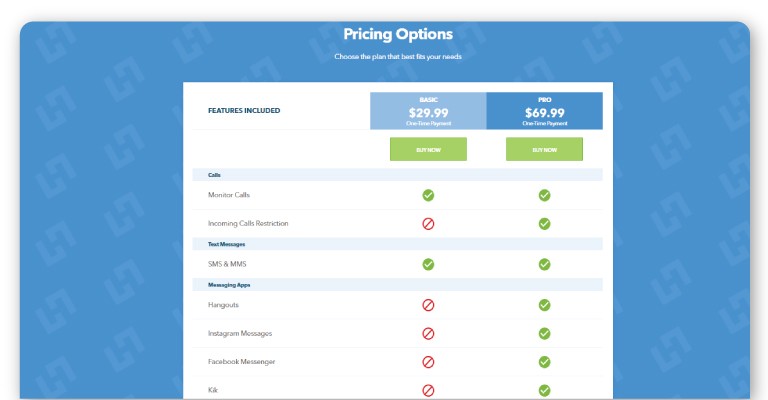
Task: Click Buy Now under the Pro plan
Action: (544, 149)
